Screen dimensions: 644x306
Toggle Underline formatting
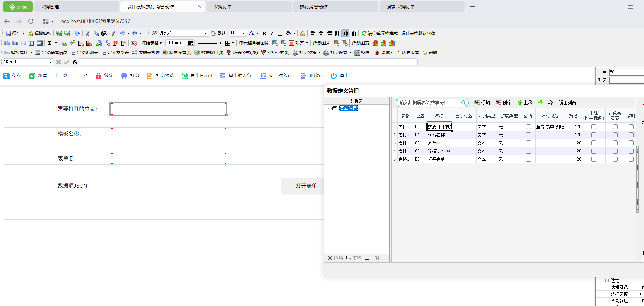(280, 34)
